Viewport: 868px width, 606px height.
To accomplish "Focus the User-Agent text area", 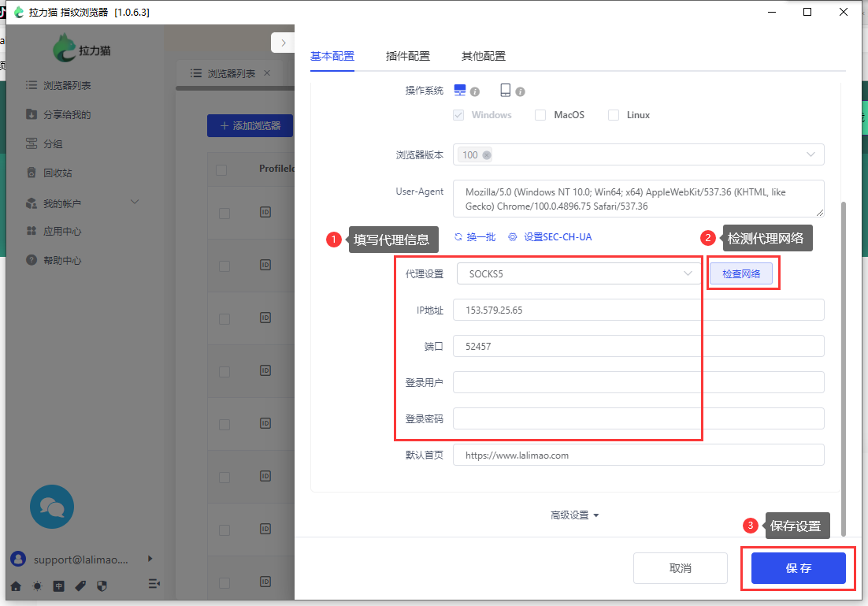I will 638,199.
